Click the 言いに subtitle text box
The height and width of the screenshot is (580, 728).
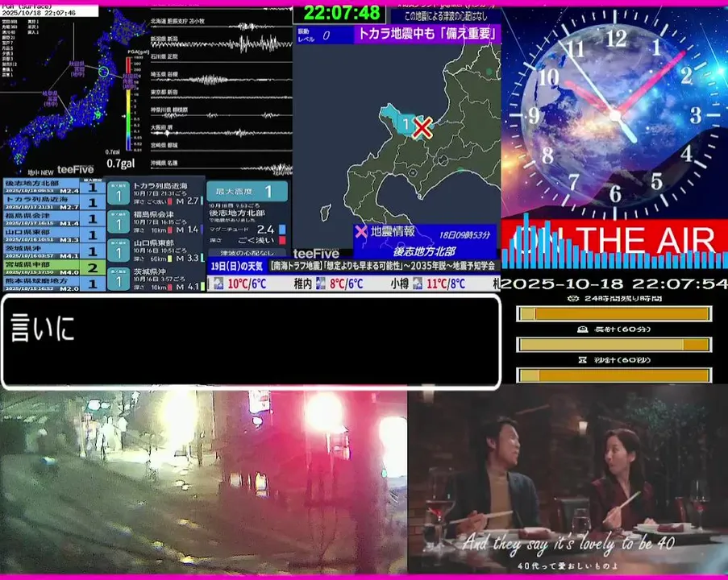pos(252,342)
